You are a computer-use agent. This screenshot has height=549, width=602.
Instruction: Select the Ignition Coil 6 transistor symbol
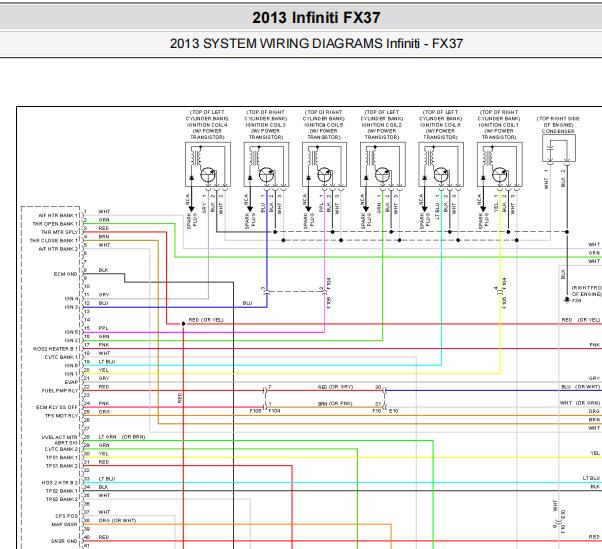point(441,175)
